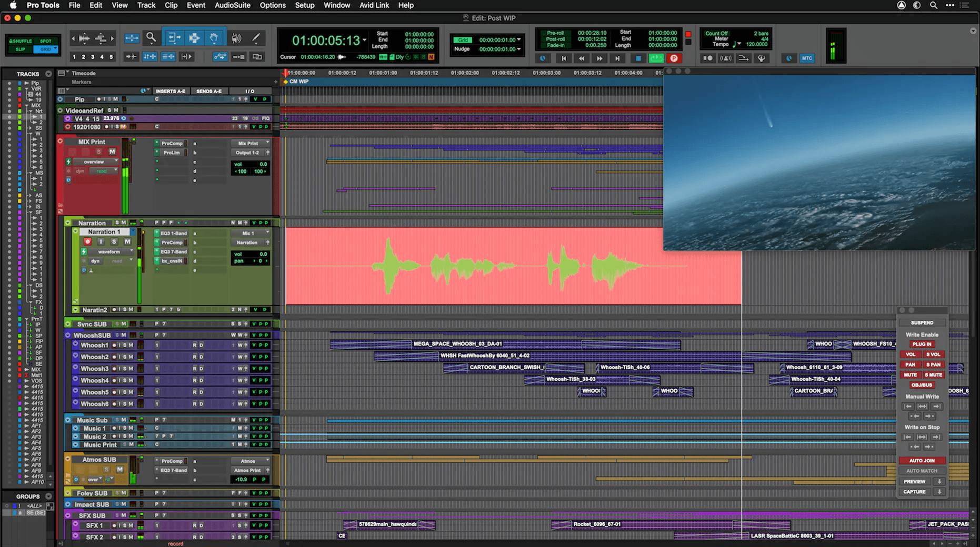Click the Trim tool icon
This screenshot has width=980, height=547.
coord(173,38)
